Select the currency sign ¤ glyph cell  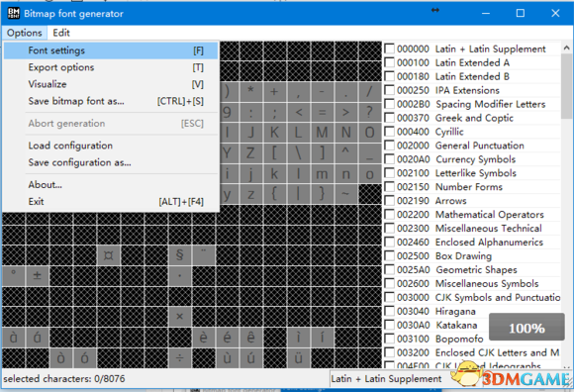[108, 254]
